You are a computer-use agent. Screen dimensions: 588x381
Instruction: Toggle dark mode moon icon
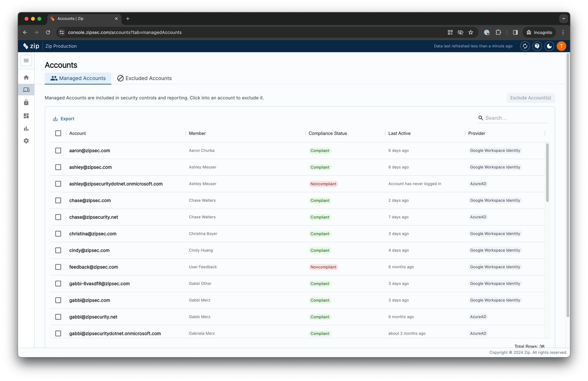pos(549,46)
